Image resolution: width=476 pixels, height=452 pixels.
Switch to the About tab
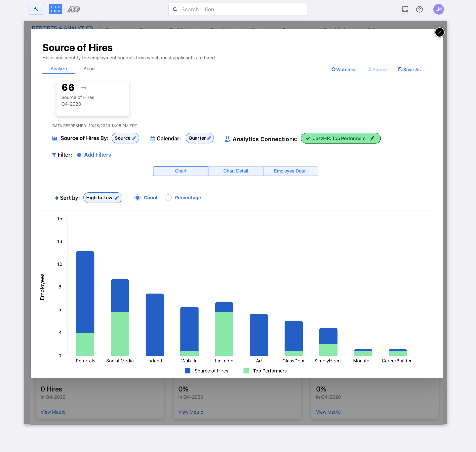[89, 69]
